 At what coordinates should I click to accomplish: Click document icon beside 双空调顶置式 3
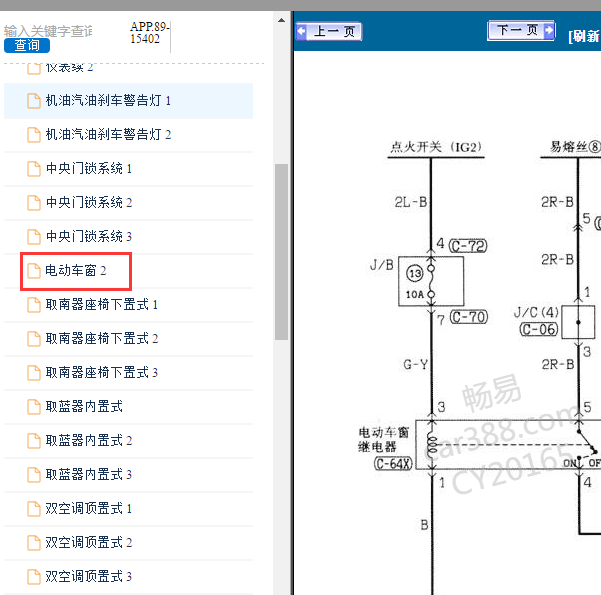coord(34,577)
